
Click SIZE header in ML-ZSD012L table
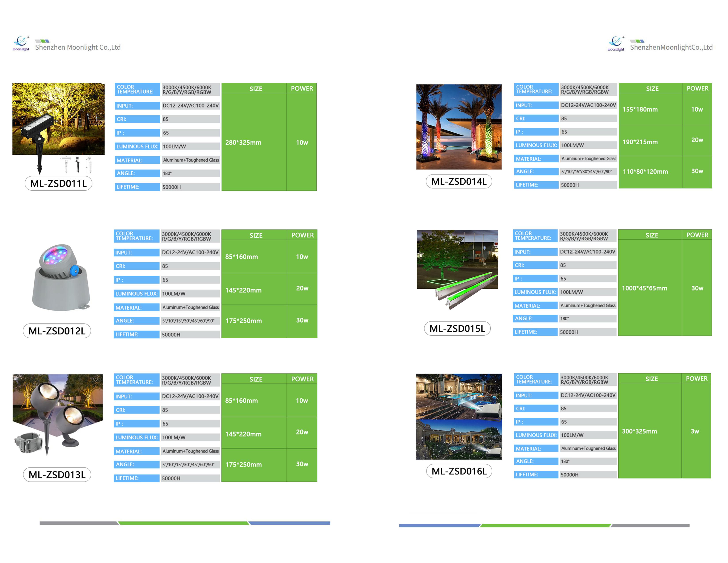[256, 235]
